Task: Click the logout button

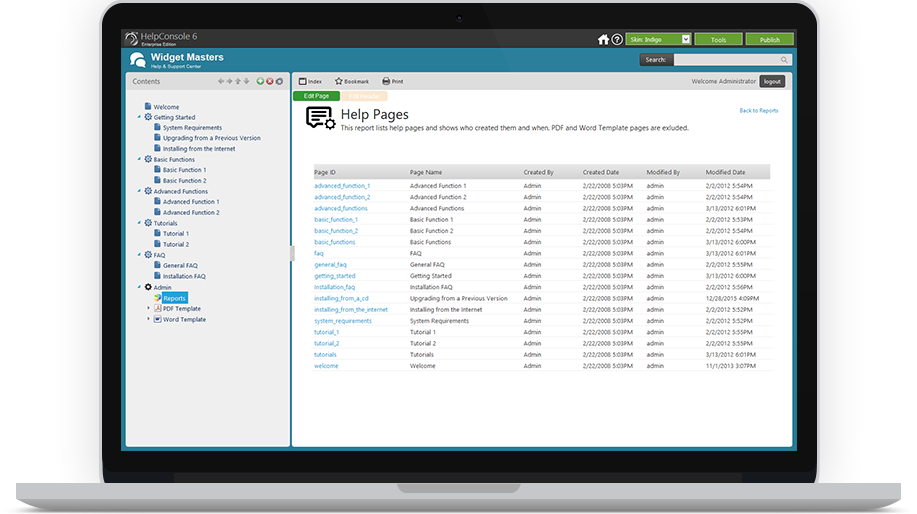Action: [772, 81]
